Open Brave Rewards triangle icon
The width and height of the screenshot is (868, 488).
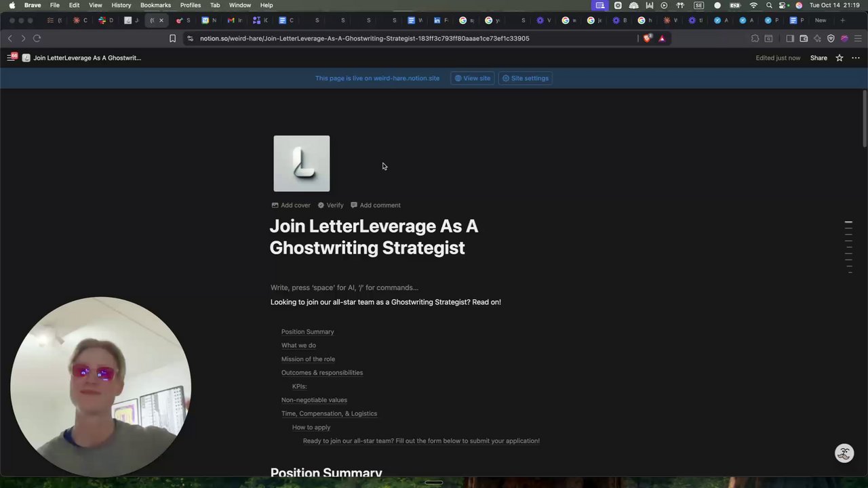coord(662,39)
